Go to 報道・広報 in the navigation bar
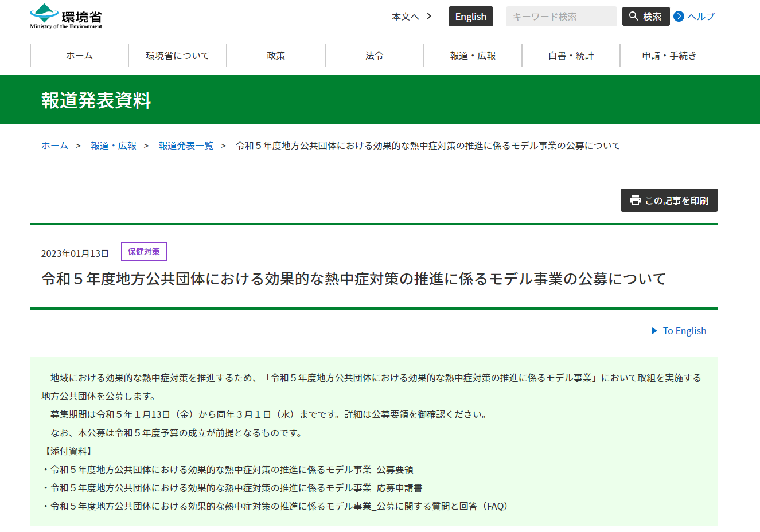The height and width of the screenshot is (532, 760). tap(473, 56)
